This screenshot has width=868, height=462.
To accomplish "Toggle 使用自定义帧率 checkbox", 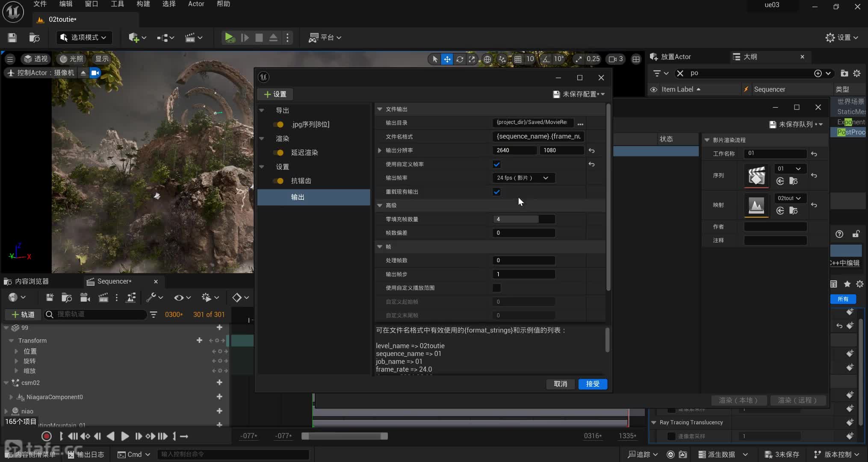I will tap(496, 164).
